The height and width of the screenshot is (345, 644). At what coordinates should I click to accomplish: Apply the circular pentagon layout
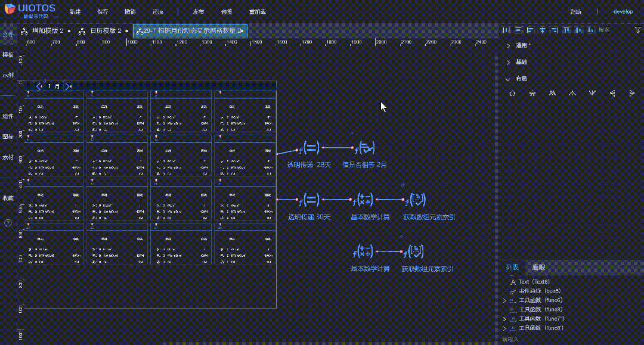click(512, 93)
